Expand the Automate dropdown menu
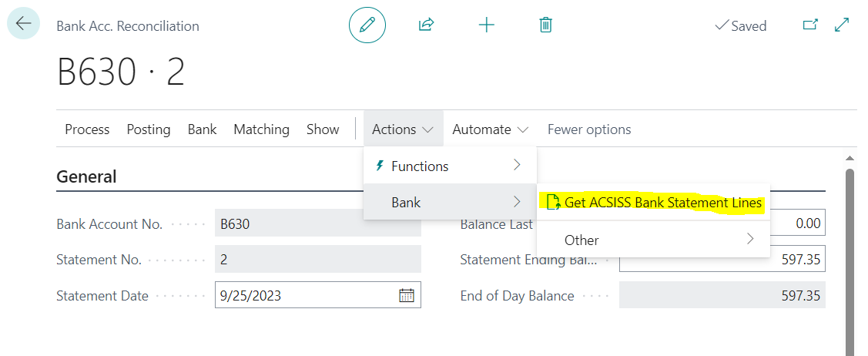Image resolution: width=868 pixels, height=356 pixels. pos(491,129)
